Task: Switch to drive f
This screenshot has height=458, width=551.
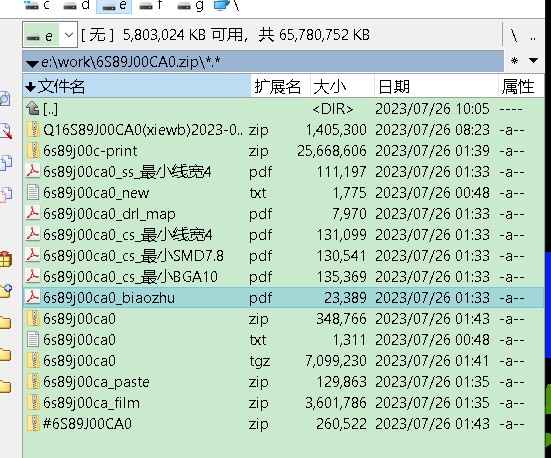Action: coord(151,6)
